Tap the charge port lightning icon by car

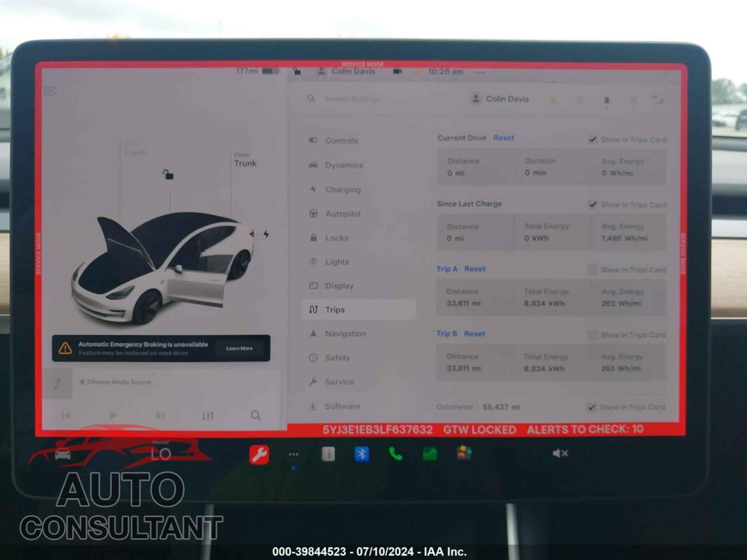click(x=266, y=234)
